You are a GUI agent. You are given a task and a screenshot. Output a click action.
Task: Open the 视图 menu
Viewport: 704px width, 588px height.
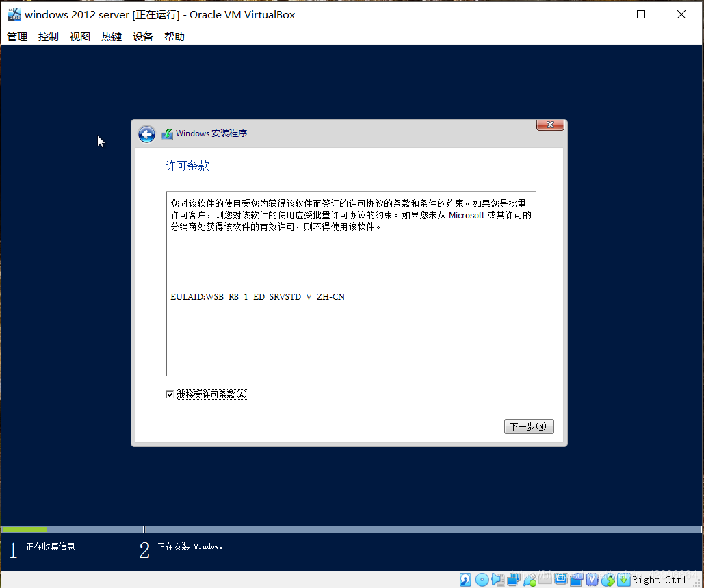click(x=80, y=37)
